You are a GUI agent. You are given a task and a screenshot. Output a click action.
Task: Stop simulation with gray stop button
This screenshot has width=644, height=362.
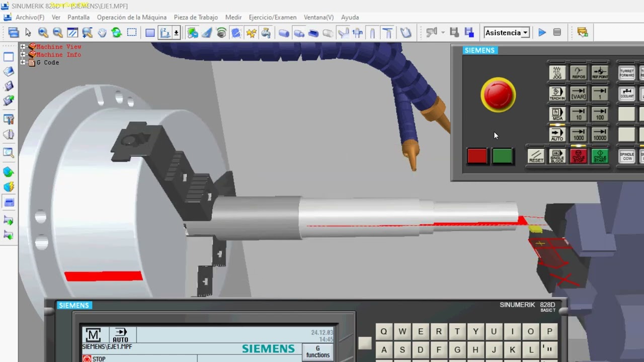pyautogui.click(x=557, y=33)
